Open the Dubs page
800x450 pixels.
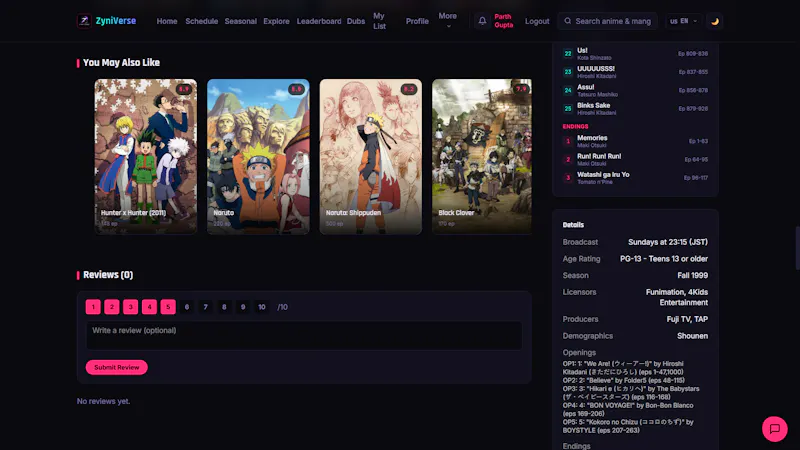pos(356,21)
